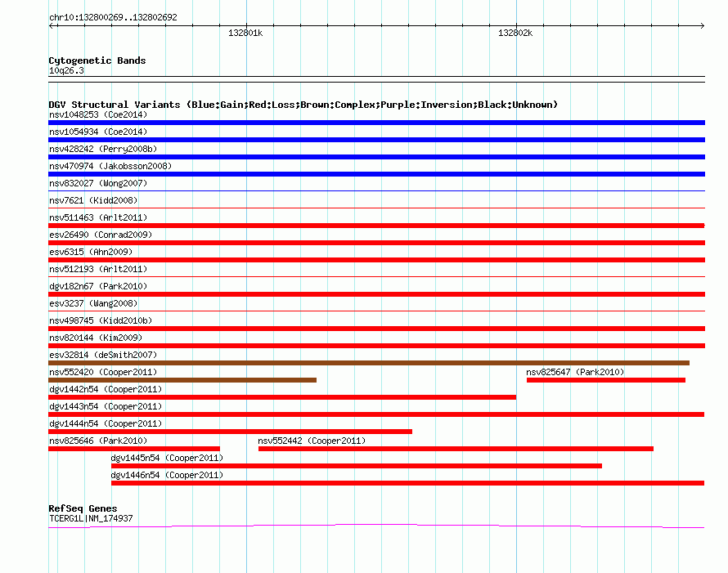The height and width of the screenshot is (573, 728).
Task: Select the red bar for dgv1444n54
Action: [231, 432]
